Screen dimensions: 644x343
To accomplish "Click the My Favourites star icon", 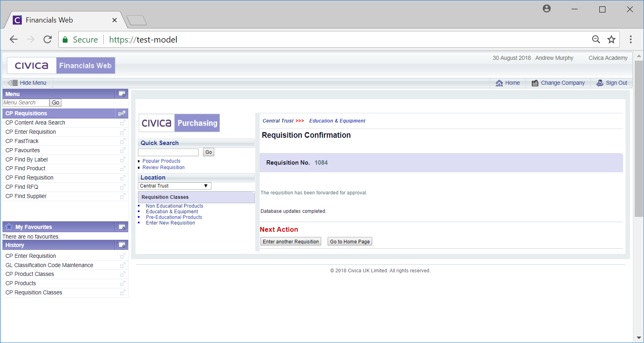I will [x=9, y=227].
